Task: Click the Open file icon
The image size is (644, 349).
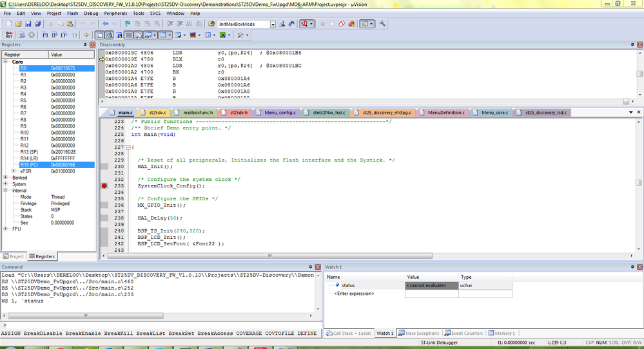Action: 19,24
